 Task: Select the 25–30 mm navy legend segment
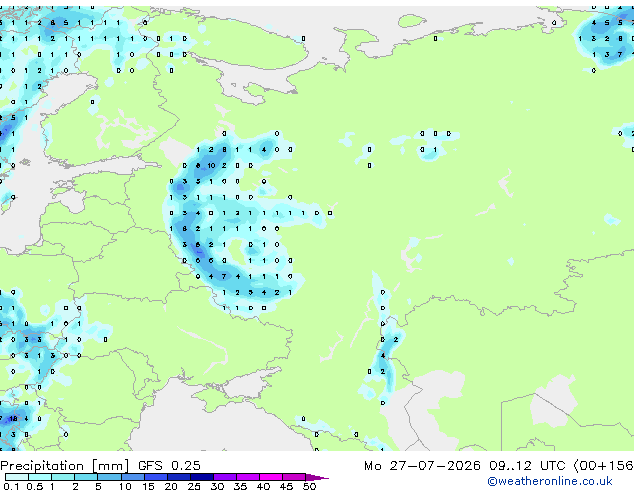coord(202,477)
